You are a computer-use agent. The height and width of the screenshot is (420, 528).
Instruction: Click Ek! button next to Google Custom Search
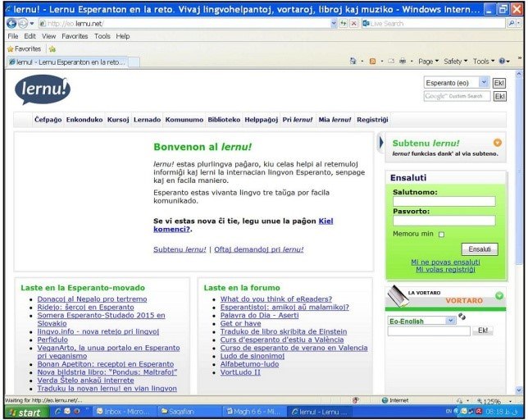(499, 96)
